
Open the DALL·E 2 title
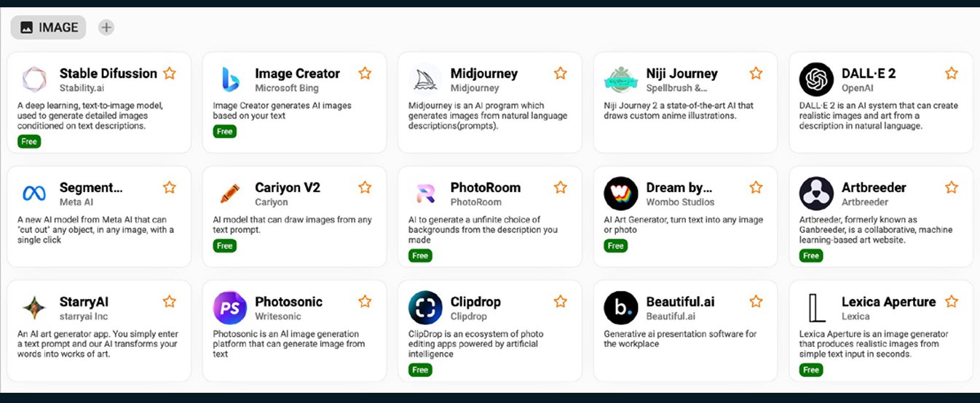[x=869, y=73]
